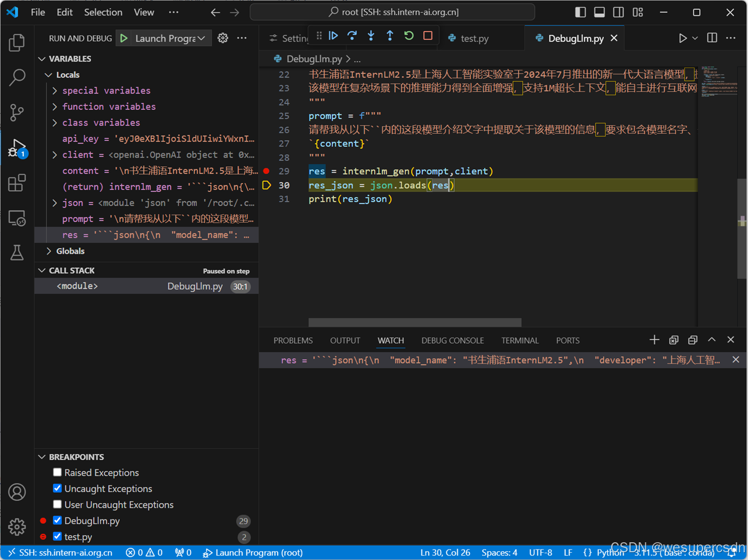748x560 pixels.
Task: Enable Raised Exceptions breakpoint
Action: point(57,472)
